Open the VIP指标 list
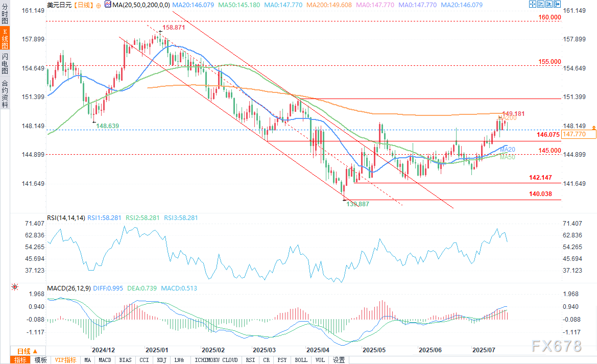 tap(65, 360)
